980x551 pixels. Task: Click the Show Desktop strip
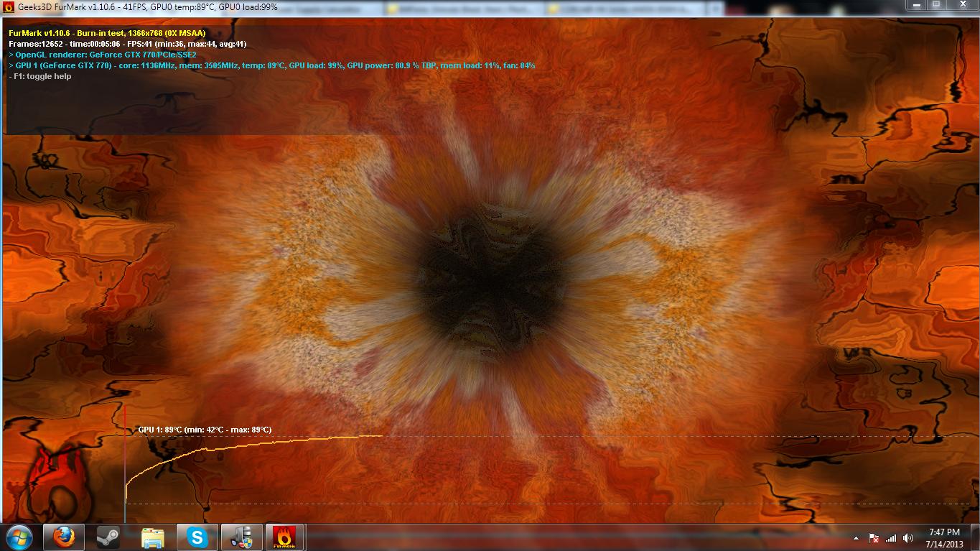click(975, 537)
